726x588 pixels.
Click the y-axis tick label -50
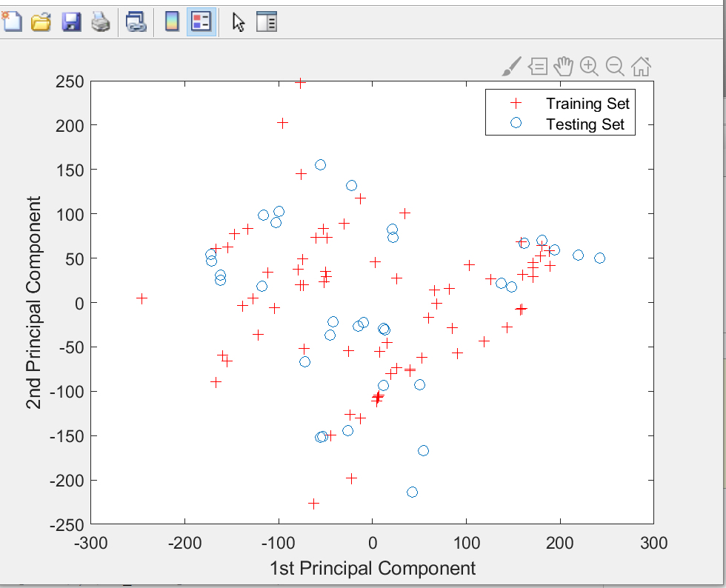tap(72, 347)
